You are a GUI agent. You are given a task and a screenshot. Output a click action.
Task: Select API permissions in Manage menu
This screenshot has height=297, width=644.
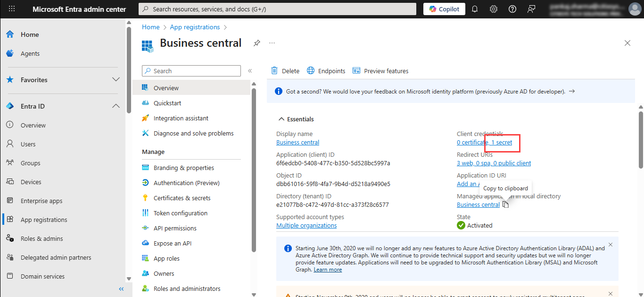coord(175,228)
